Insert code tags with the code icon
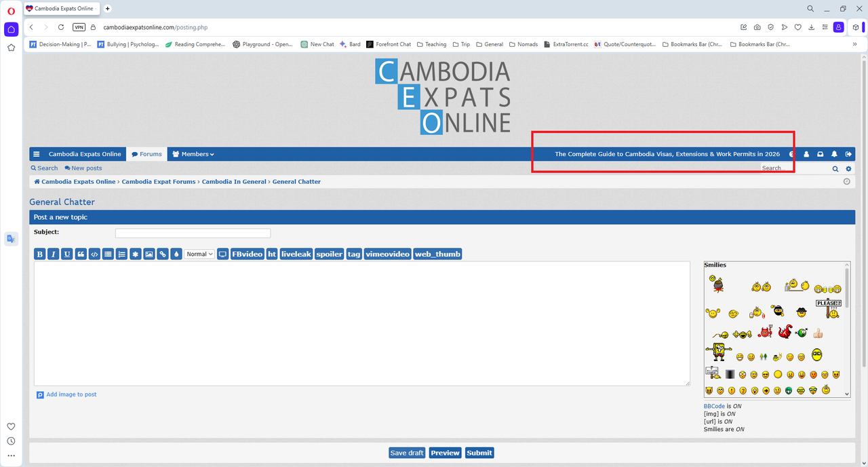Screen dimensions: 868x467 pos(94,254)
